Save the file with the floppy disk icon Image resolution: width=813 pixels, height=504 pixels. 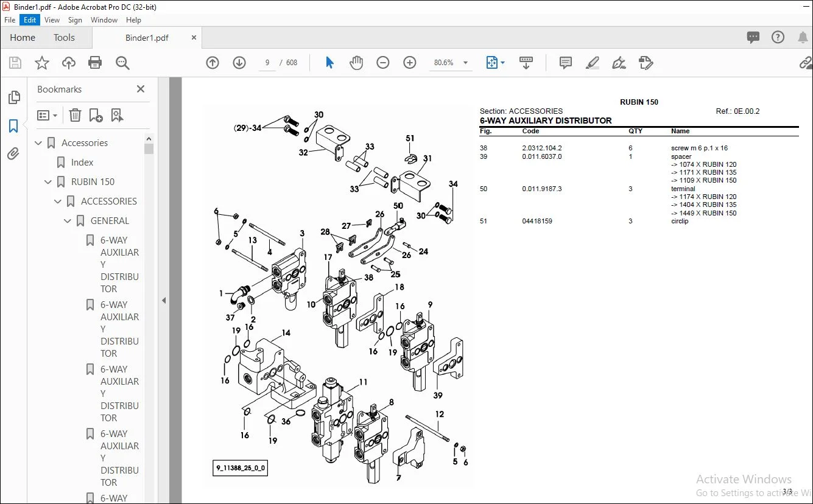[x=15, y=63]
